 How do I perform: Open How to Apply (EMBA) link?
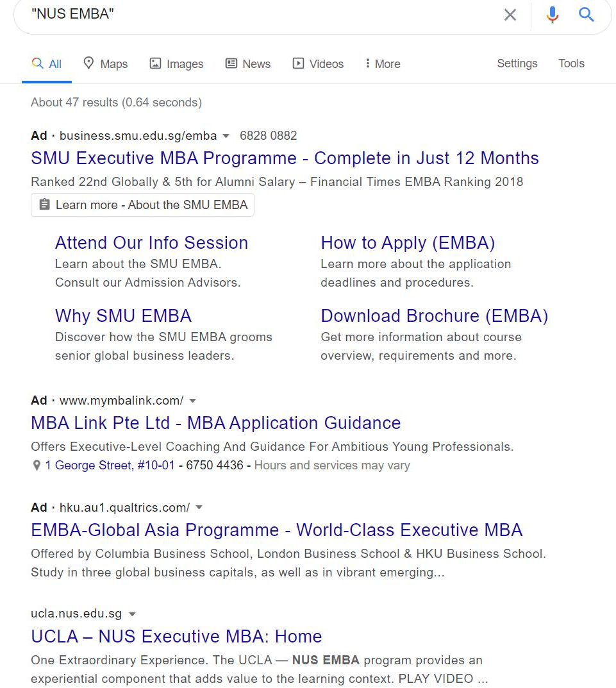pyautogui.click(x=408, y=244)
